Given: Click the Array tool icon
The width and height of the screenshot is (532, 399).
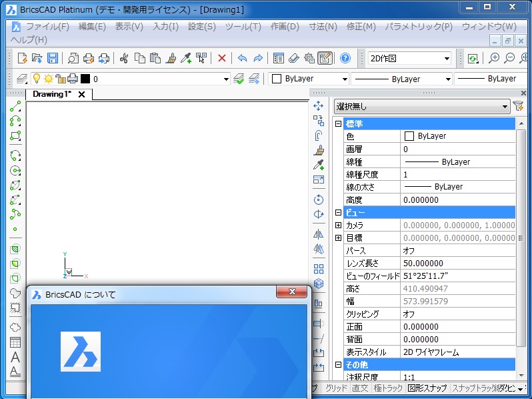Looking at the screenshot, I should 318,269.
